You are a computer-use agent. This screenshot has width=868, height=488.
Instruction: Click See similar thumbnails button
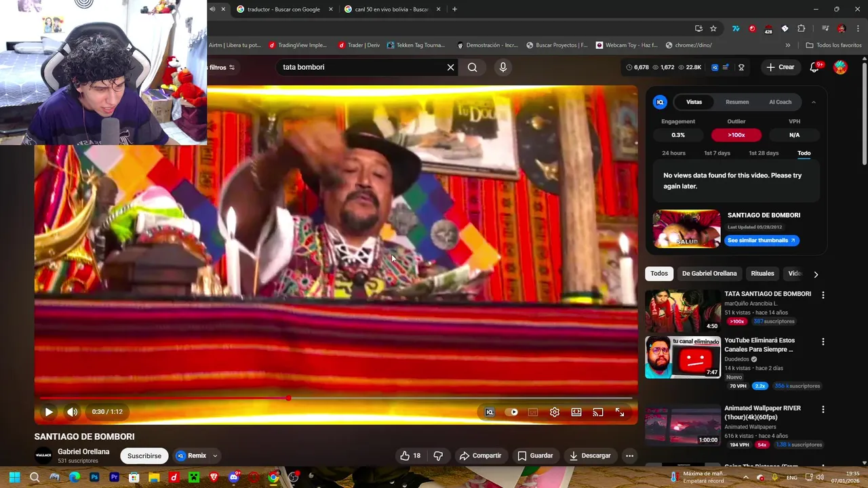click(x=762, y=240)
